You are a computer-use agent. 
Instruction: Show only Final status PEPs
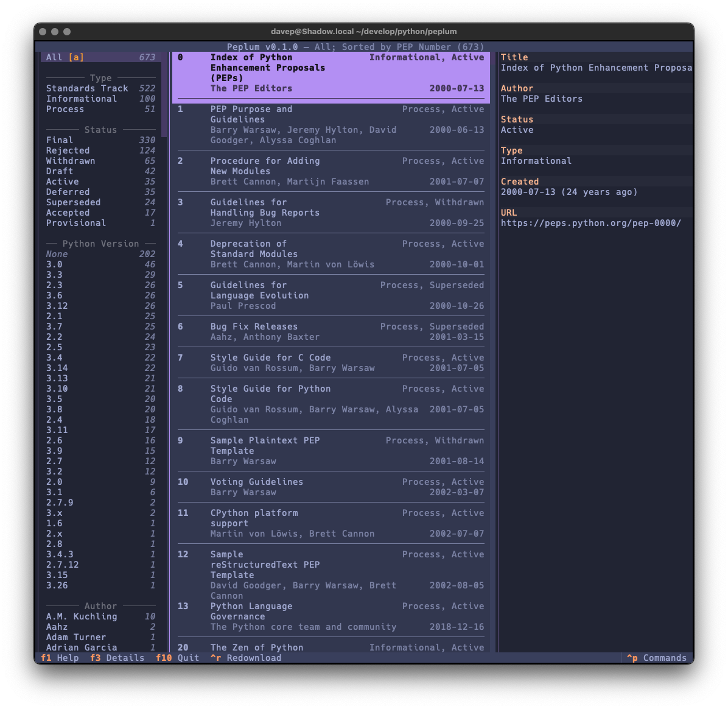click(100, 140)
